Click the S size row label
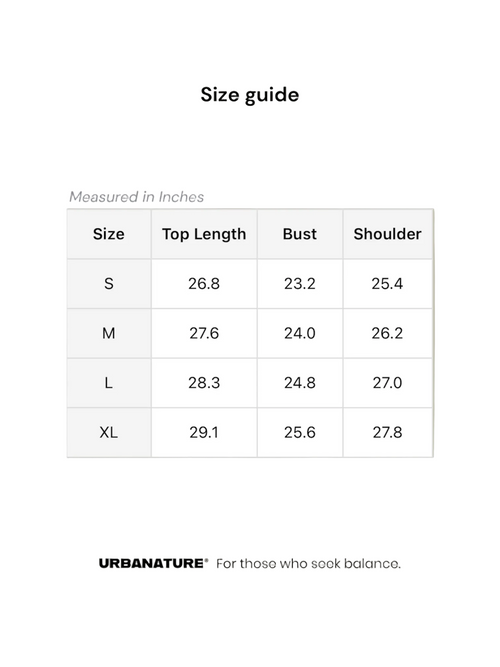Screen dimensions: 500x667 [x=109, y=284]
